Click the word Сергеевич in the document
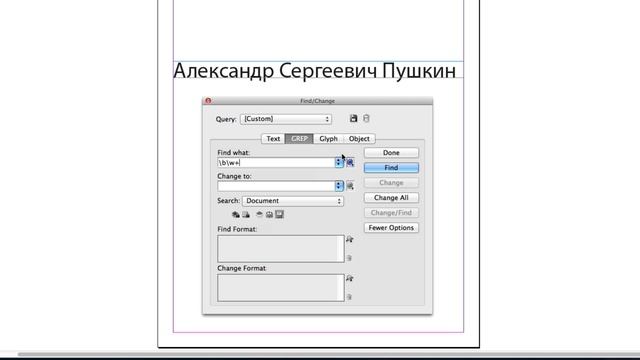Screen dimensions: 640x360 pyautogui.click(x=328, y=71)
